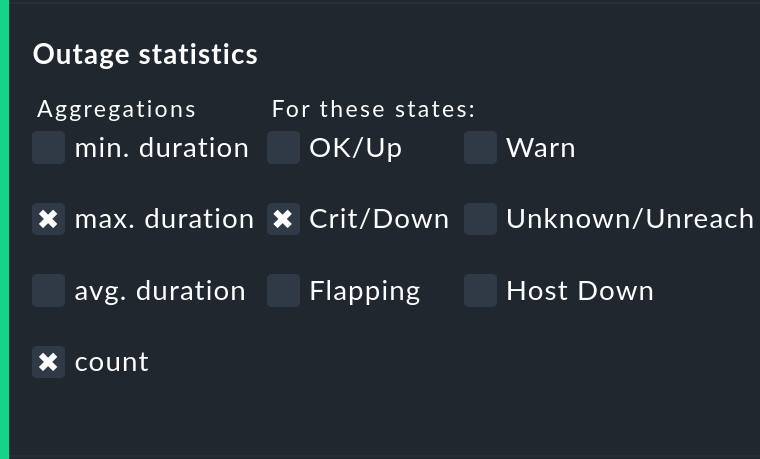Click the 'For these states:' label
The image size is (760, 459).
coord(373,108)
